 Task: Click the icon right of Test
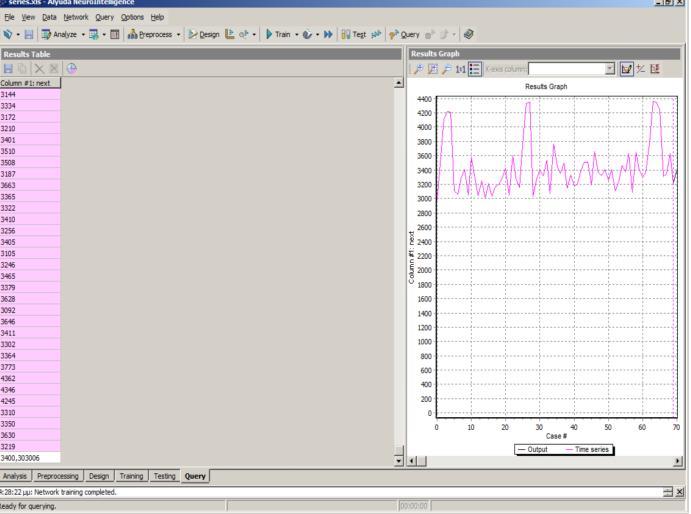pyautogui.click(x=376, y=34)
